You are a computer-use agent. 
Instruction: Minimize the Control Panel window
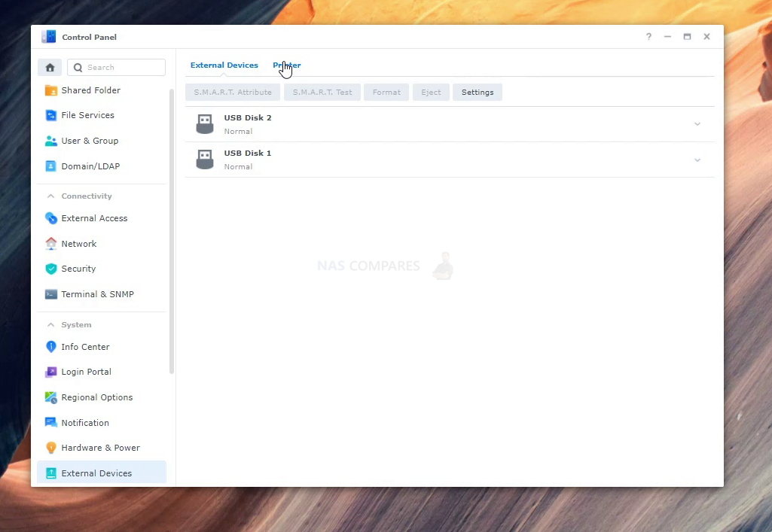pos(667,36)
